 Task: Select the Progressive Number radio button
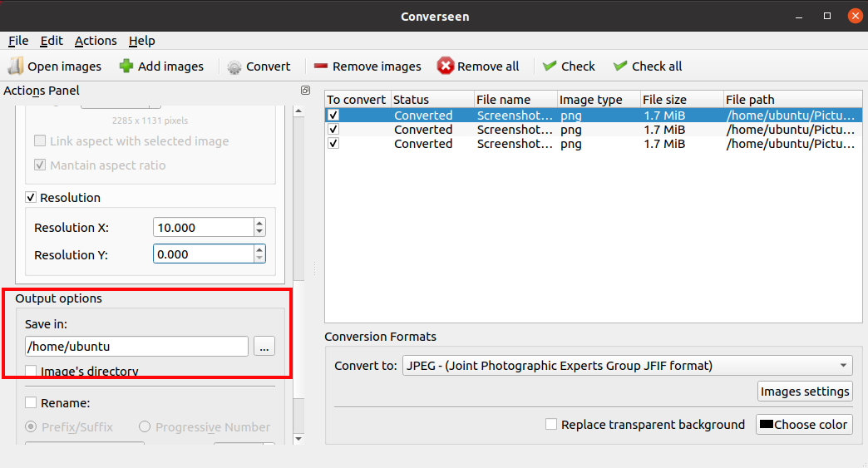(x=145, y=426)
